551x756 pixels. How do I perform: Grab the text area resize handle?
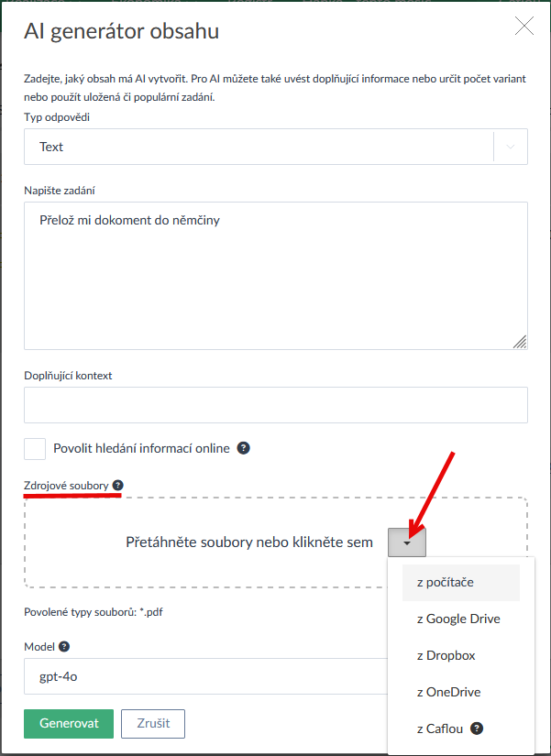coord(520,342)
